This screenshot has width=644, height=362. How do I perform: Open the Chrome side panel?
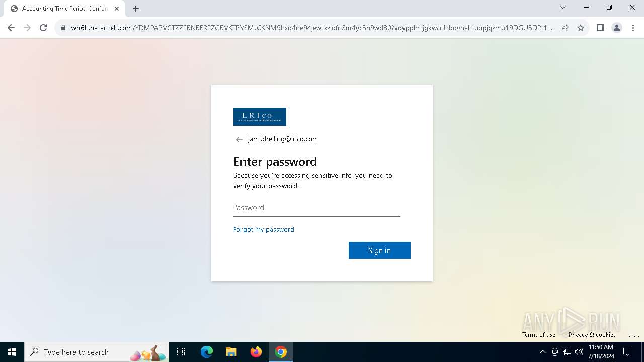tap(600, 28)
